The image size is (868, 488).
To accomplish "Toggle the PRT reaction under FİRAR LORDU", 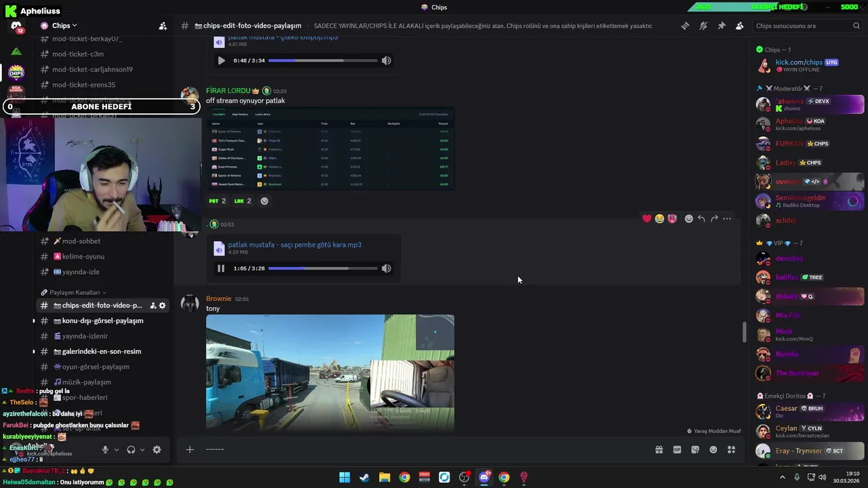I will point(217,201).
